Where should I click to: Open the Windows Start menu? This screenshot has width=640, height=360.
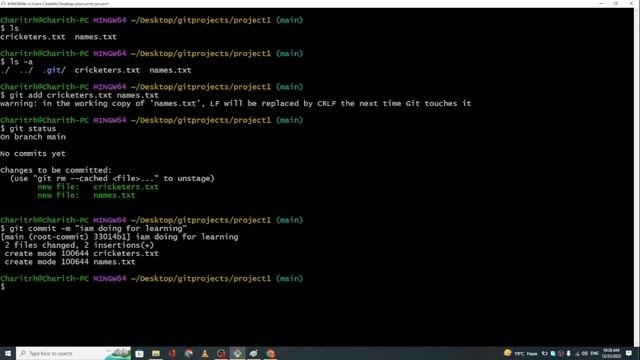8,353
